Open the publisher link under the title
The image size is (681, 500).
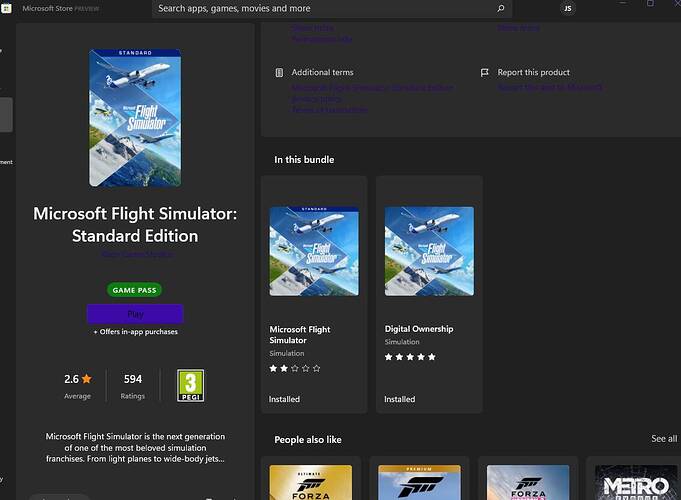tap(138, 254)
